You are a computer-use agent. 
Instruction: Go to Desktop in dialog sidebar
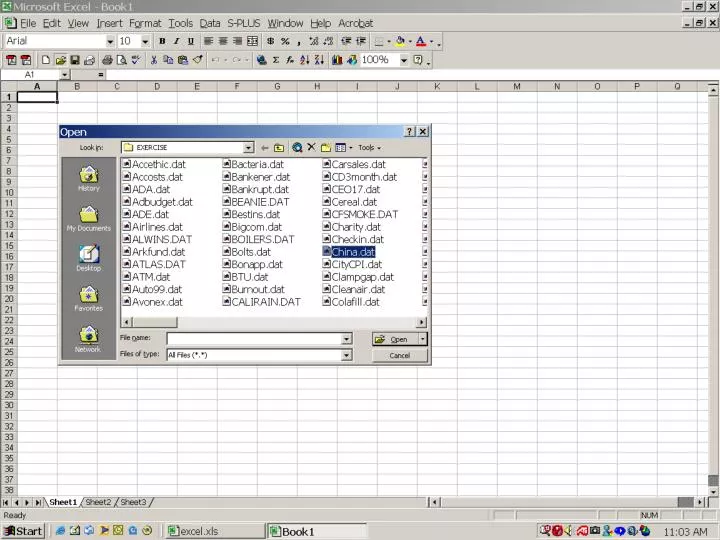[x=89, y=259]
